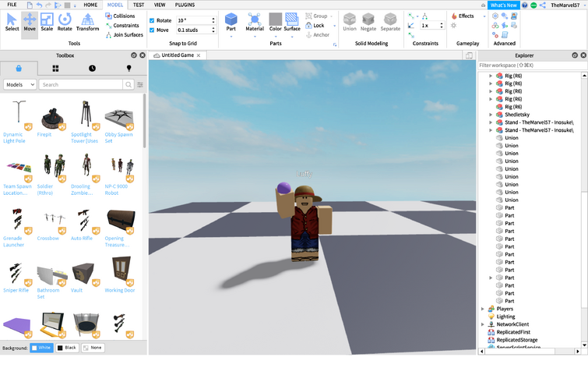
Task: Open the Vault model link
Action: 76,290
